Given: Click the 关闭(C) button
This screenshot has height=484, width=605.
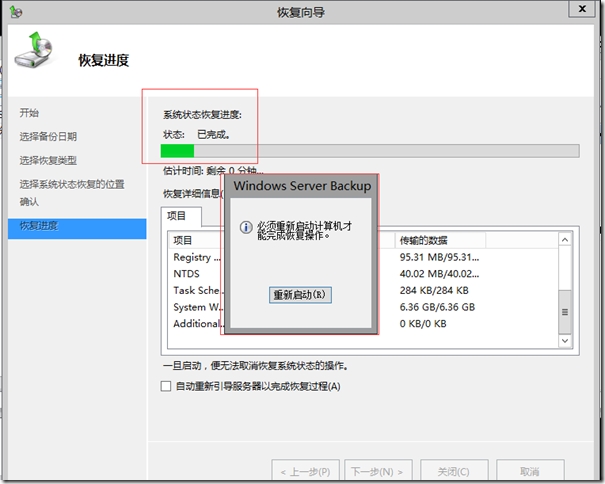Looking at the screenshot, I should click(x=454, y=471).
